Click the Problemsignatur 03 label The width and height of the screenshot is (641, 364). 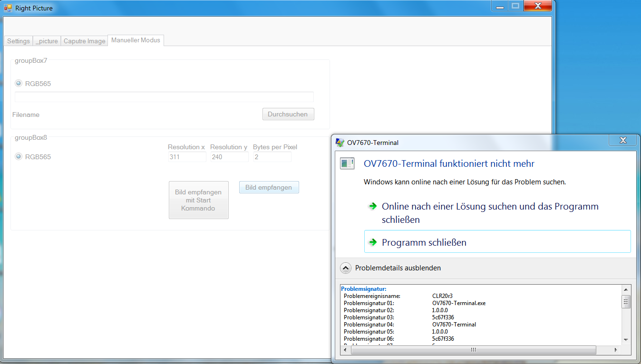[369, 317]
